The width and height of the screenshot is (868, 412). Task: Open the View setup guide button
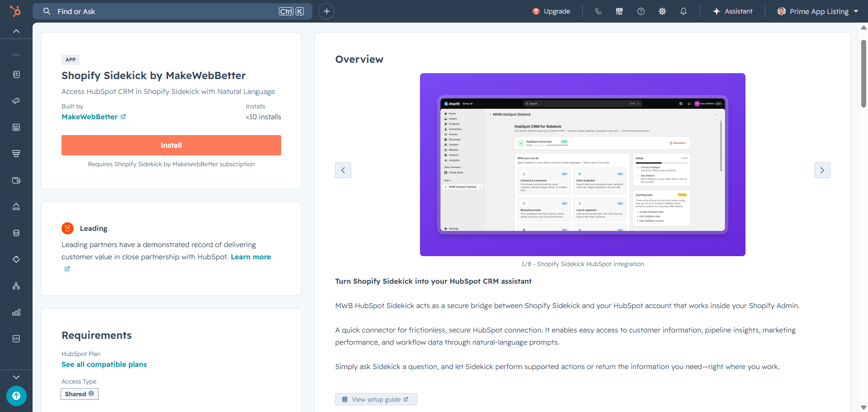(x=376, y=399)
